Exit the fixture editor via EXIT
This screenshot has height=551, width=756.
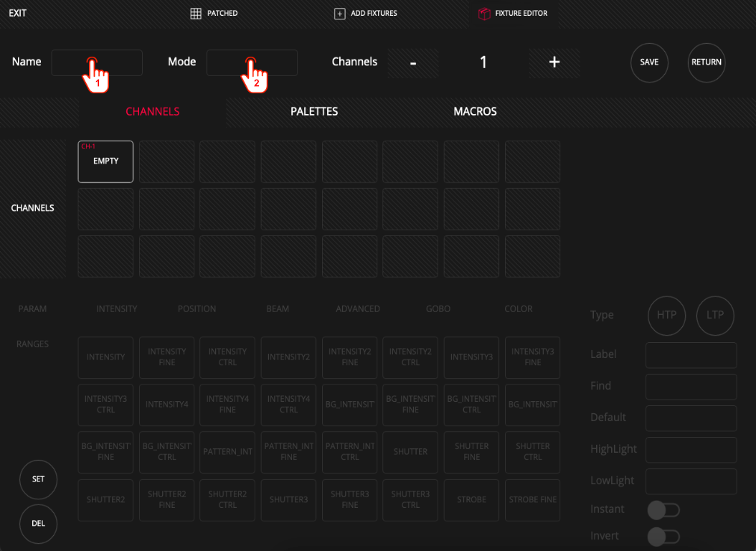coord(17,13)
